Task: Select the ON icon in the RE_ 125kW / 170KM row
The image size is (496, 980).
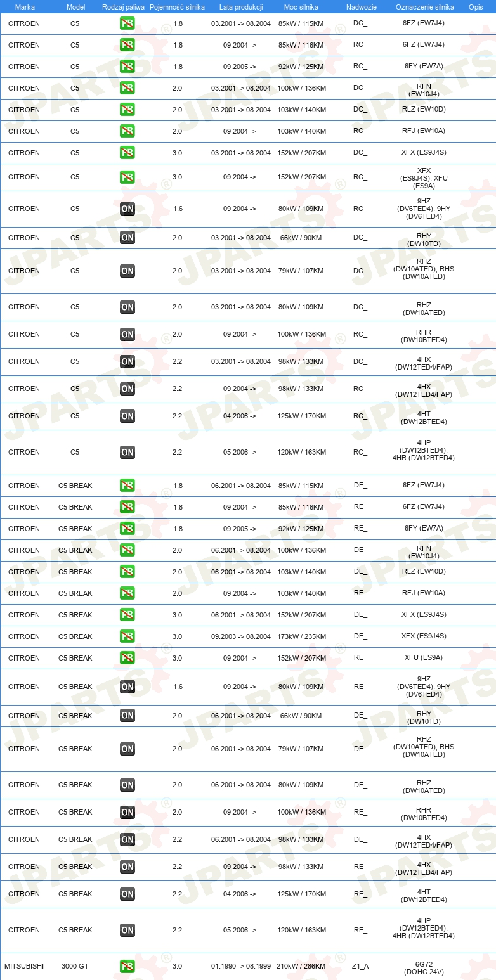Action: click(x=127, y=894)
